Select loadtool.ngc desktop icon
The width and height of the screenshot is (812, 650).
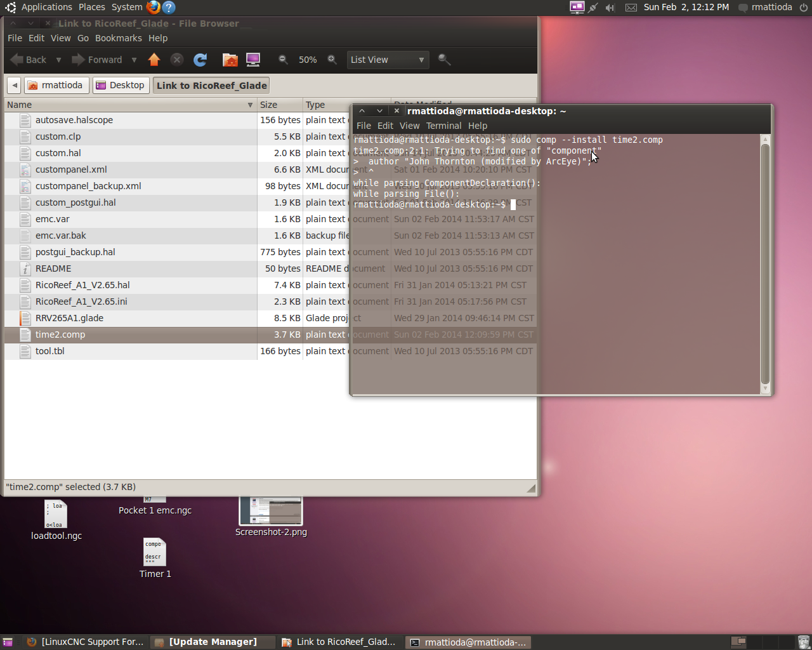tap(56, 515)
